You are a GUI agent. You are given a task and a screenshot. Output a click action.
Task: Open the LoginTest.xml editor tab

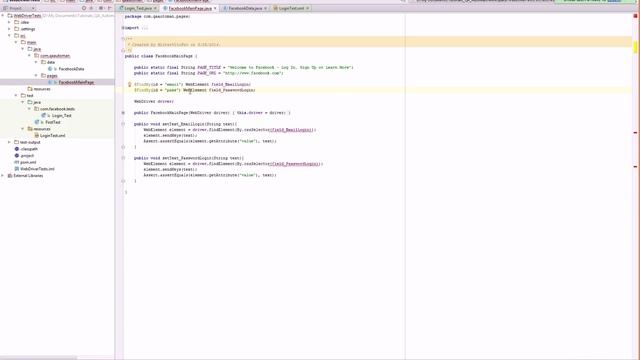coord(291,8)
